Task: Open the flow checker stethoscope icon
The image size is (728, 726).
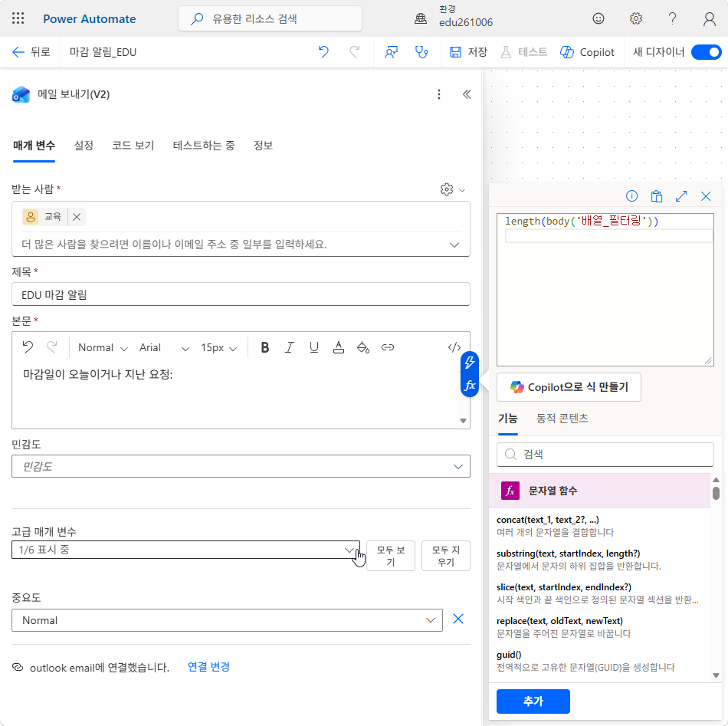Action: (421, 52)
